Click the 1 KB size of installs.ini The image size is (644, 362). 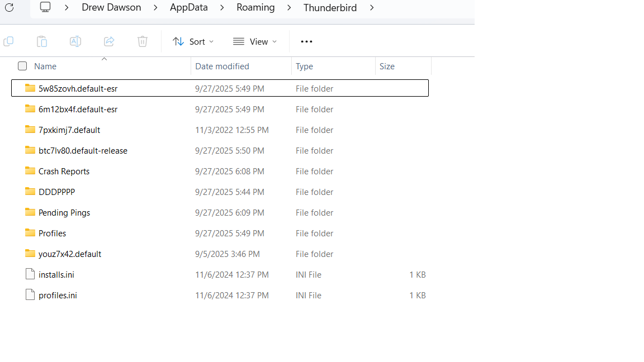click(417, 275)
